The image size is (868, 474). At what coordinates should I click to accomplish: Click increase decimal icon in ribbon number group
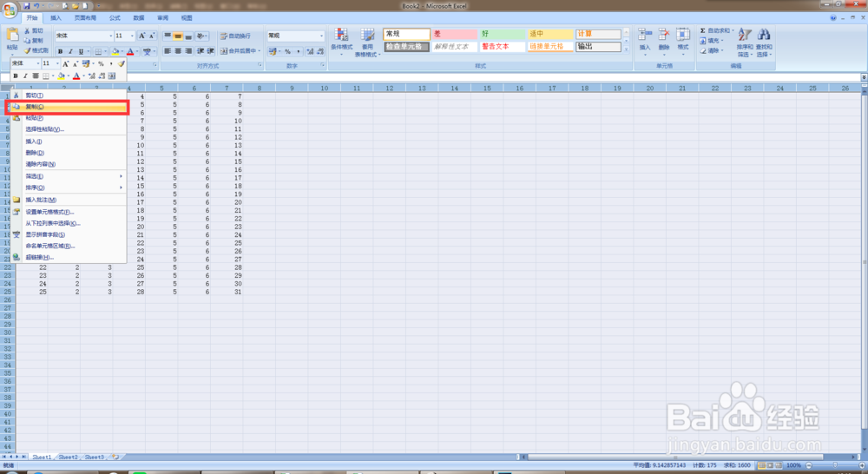tap(310, 51)
